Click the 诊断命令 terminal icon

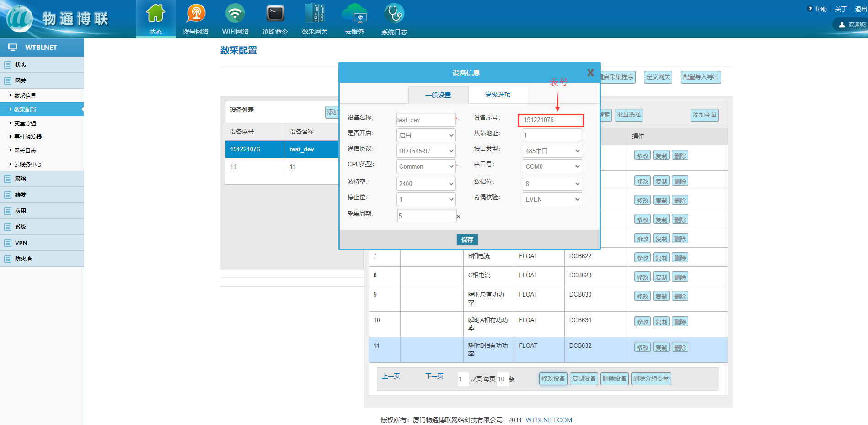(275, 14)
